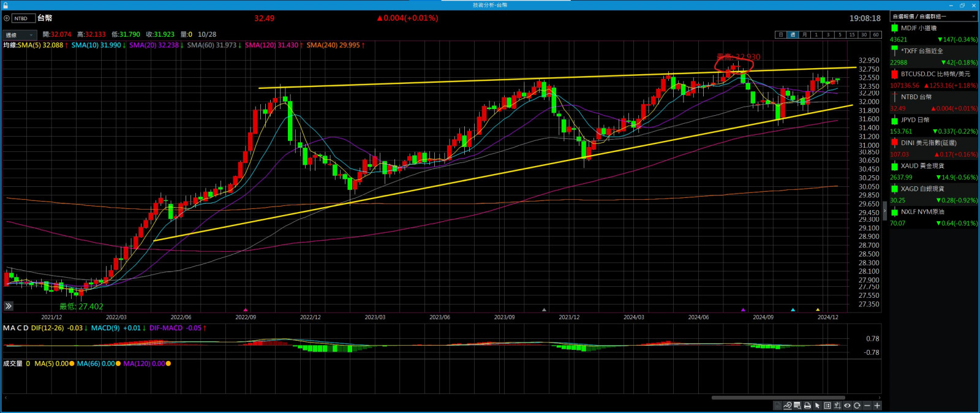Click the cyan triangle marker on the time axis

pos(793,310)
